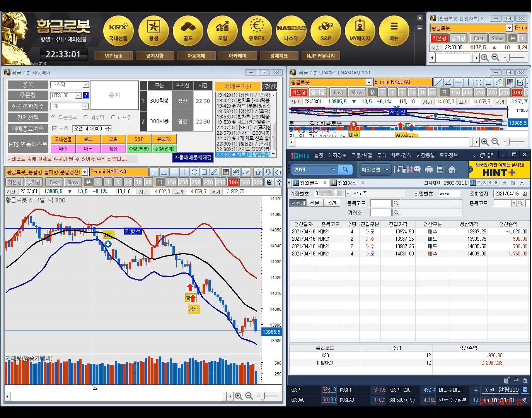The width and height of the screenshot is (532, 418).
Task: Open the date picker calendar for 조회일자
Action: pyautogui.click(x=525, y=194)
